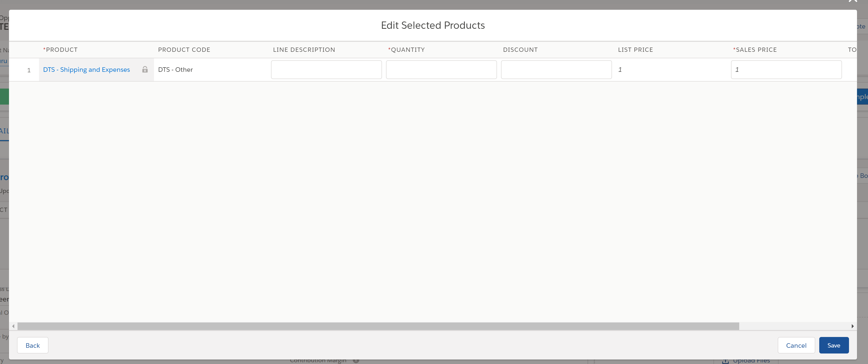The width and height of the screenshot is (868, 364).
Task: Click the Quantity column header
Action: 407,50
